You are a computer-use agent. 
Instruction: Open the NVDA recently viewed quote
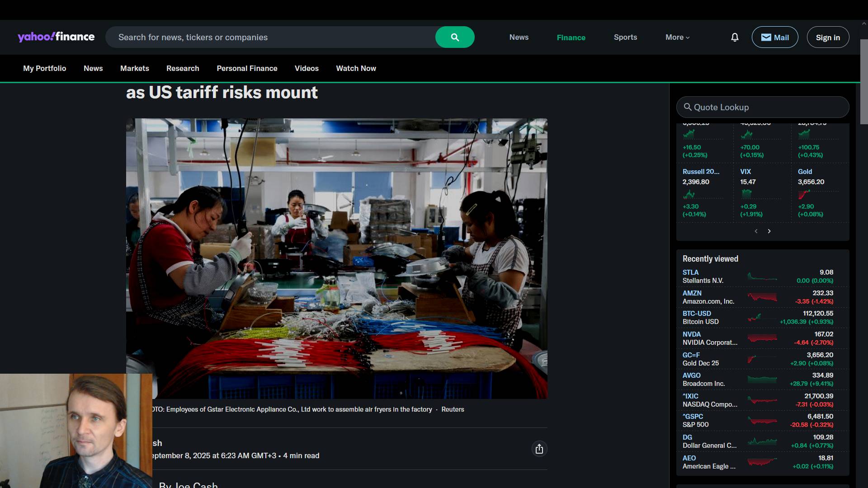click(x=691, y=334)
